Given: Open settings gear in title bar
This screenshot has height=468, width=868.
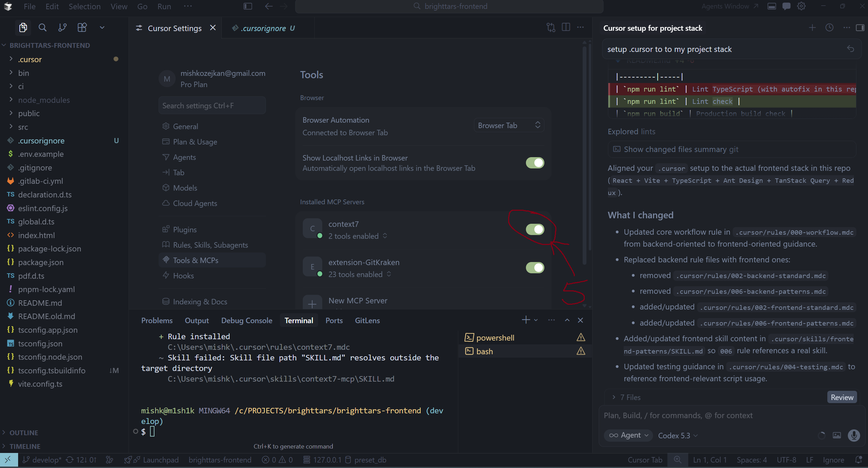Looking at the screenshot, I should coord(801,6).
